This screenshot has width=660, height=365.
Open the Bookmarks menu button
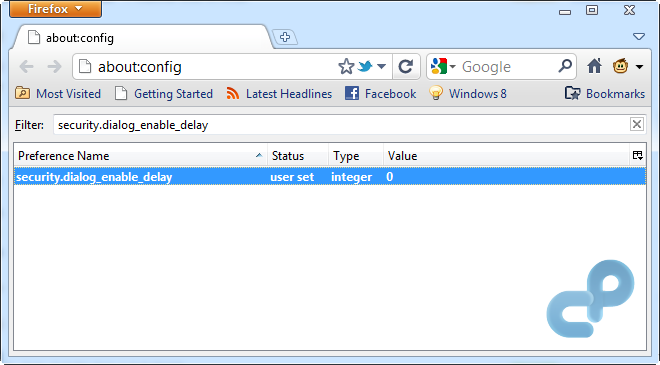coord(604,93)
